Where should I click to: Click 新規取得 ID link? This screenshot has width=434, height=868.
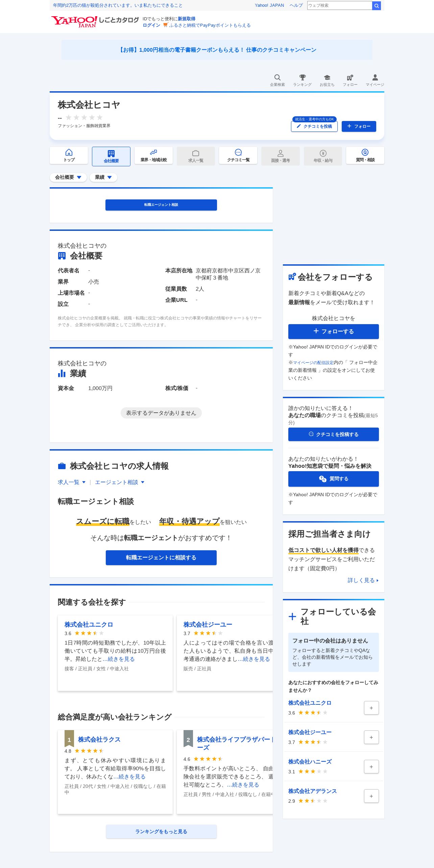click(187, 19)
